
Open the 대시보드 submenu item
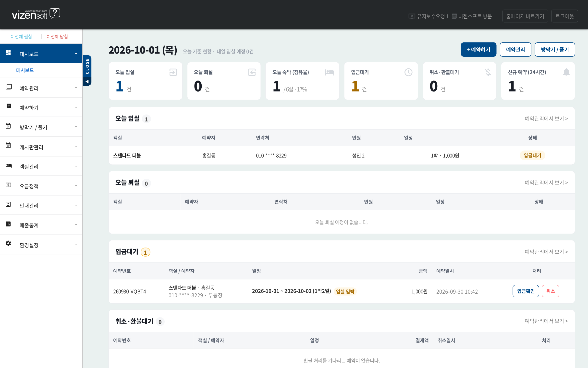coord(25,70)
